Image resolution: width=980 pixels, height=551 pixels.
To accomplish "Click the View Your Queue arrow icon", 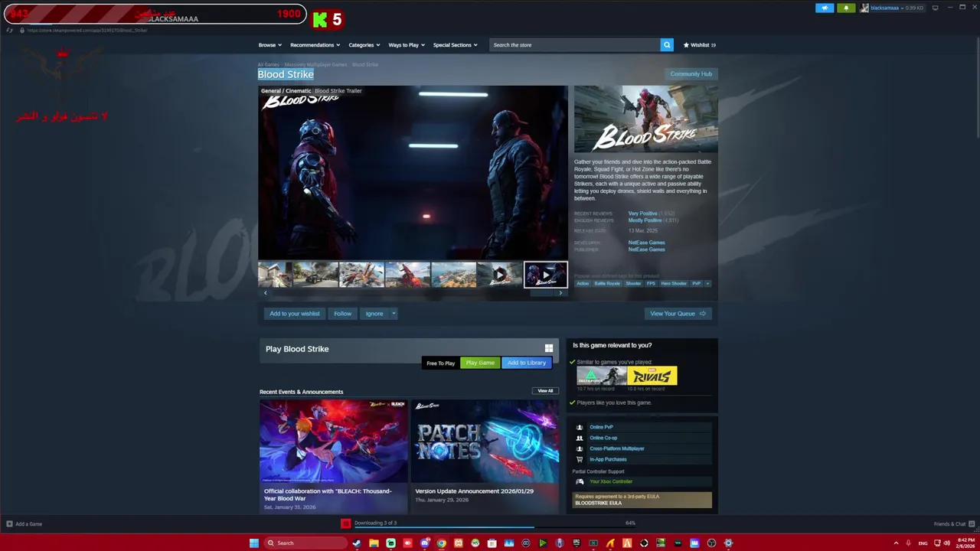I will pos(703,313).
